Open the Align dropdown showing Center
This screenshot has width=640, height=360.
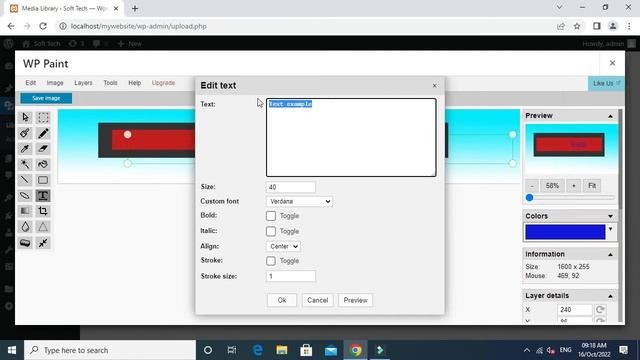click(x=283, y=247)
